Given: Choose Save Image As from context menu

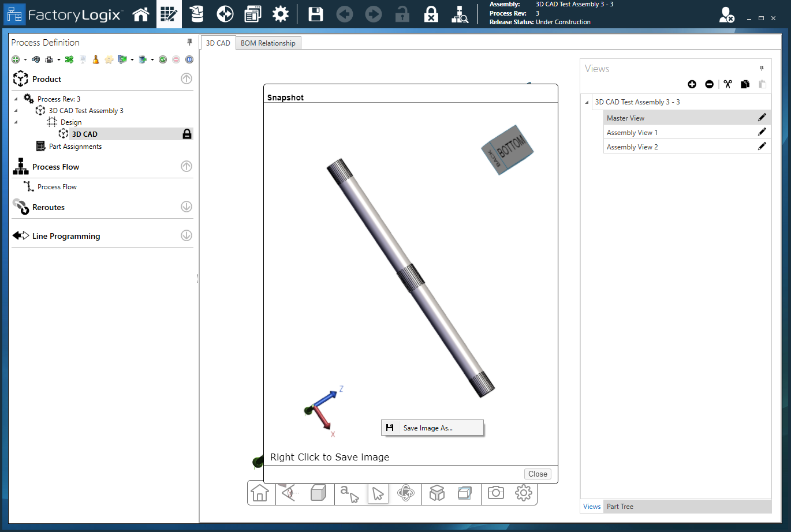Looking at the screenshot, I should pyautogui.click(x=428, y=428).
